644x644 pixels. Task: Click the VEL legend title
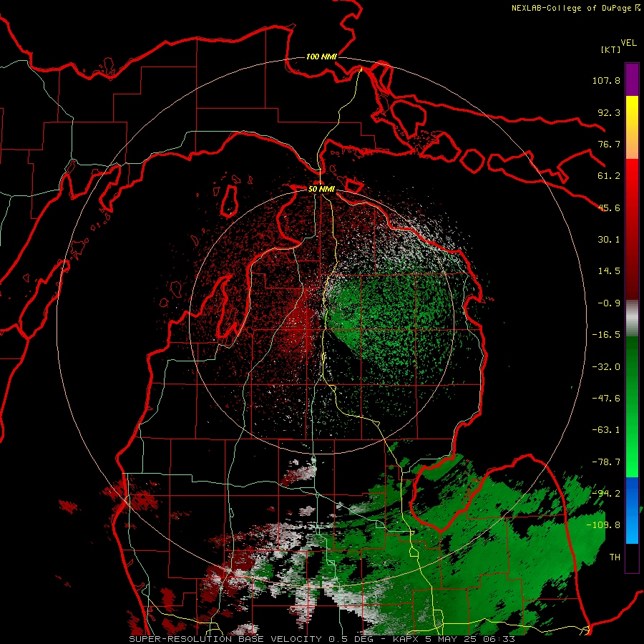point(628,43)
